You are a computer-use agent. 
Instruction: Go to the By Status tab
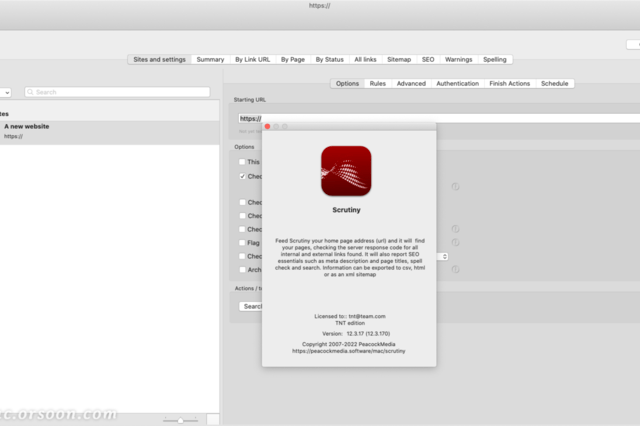tap(329, 60)
